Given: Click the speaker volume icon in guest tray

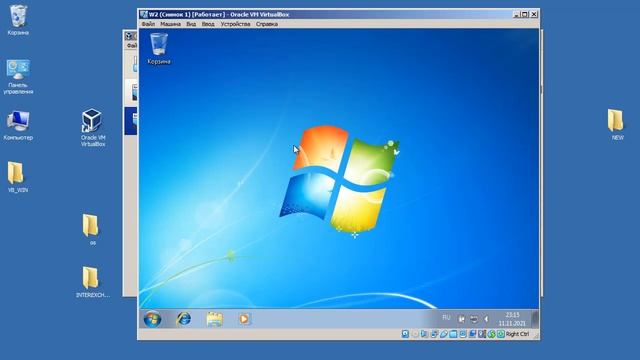Looking at the screenshot, I should tap(486, 319).
